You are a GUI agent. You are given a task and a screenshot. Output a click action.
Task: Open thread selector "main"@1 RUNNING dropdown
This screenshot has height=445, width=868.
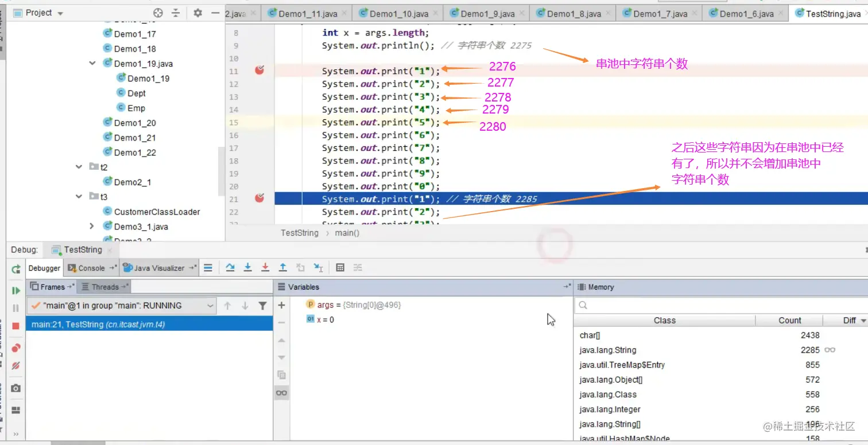(122, 306)
